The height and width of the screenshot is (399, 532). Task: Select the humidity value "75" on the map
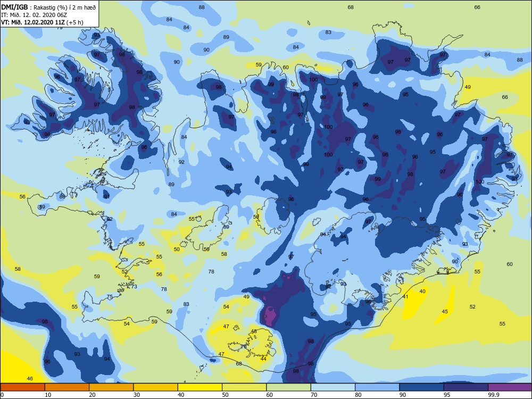(110, 296)
